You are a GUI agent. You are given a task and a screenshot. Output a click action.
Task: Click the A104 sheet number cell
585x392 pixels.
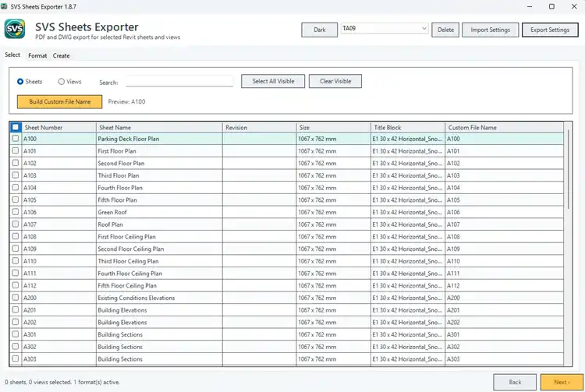59,188
